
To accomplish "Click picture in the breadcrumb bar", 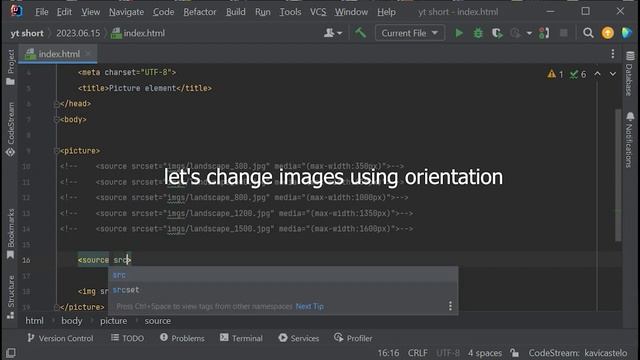I will point(113,321).
